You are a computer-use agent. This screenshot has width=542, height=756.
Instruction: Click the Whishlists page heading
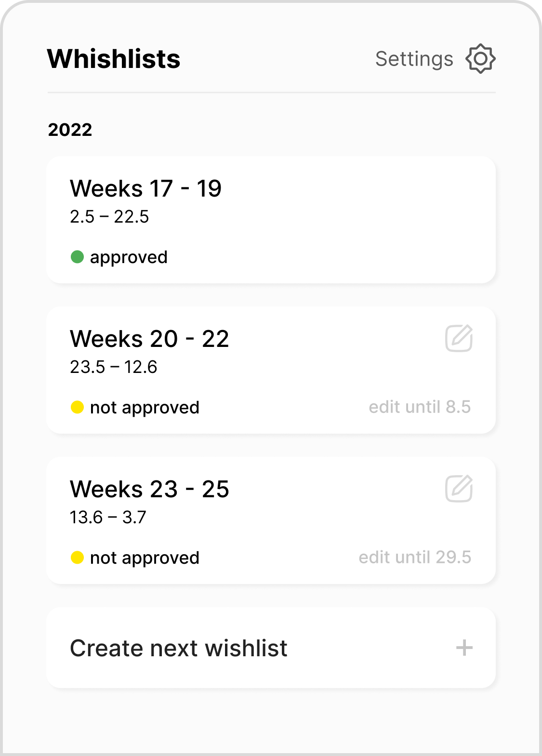(x=114, y=59)
